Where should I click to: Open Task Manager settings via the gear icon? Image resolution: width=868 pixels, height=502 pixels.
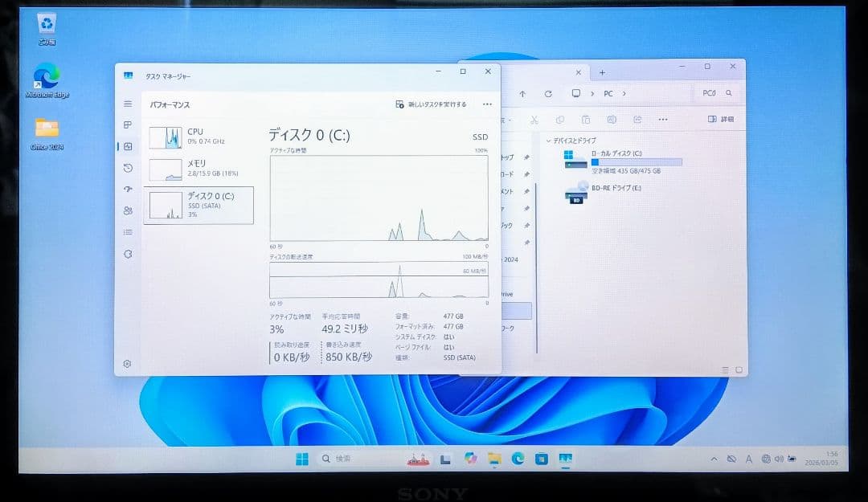tap(127, 363)
